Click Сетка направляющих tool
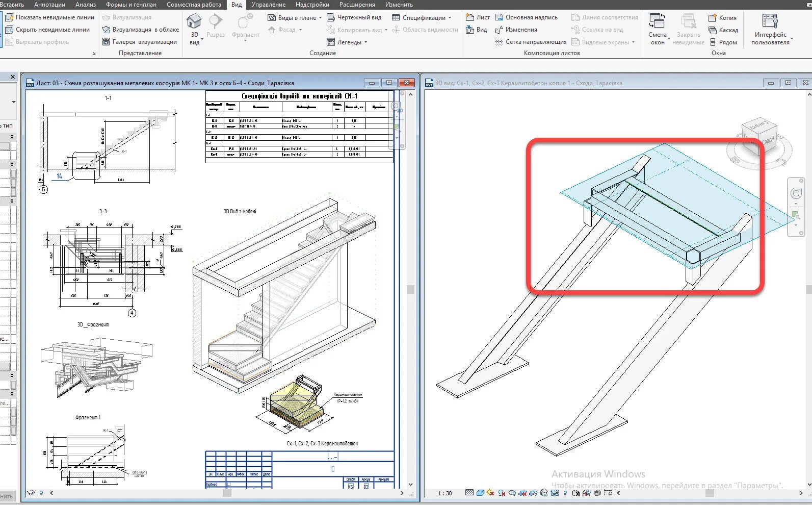The image size is (812, 505). 531,42
